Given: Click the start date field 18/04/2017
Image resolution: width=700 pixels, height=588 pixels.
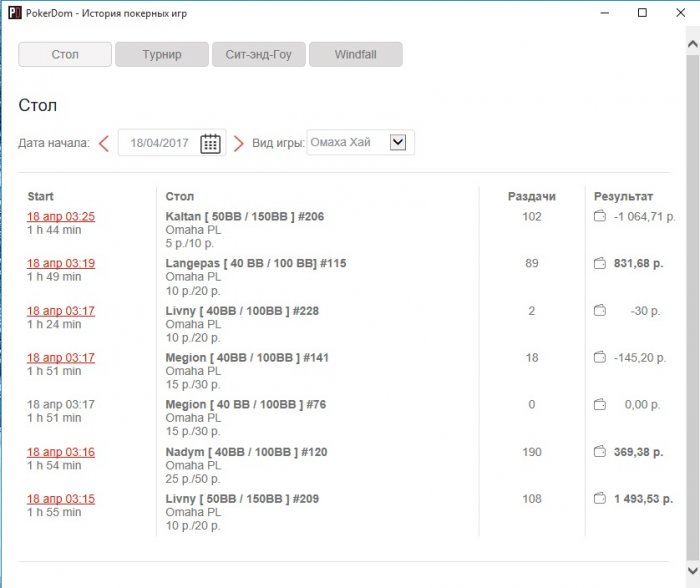Looking at the screenshot, I should tap(159, 143).
